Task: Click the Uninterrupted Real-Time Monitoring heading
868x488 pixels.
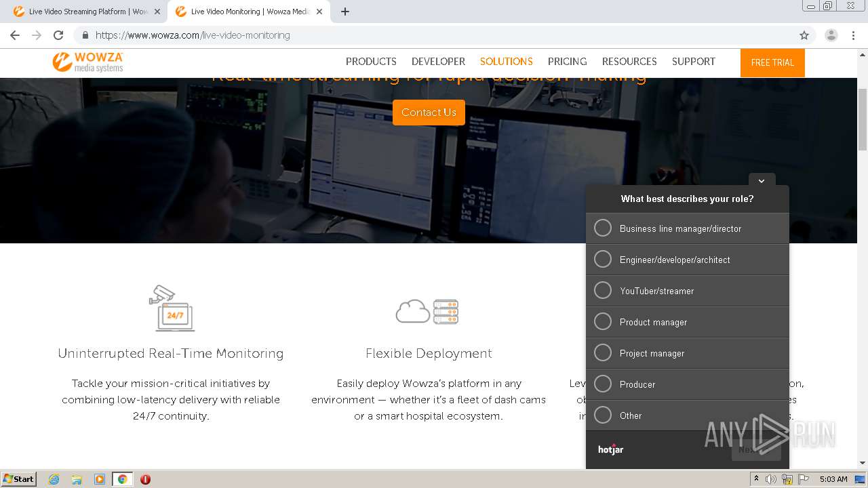Action: (x=171, y=353)
